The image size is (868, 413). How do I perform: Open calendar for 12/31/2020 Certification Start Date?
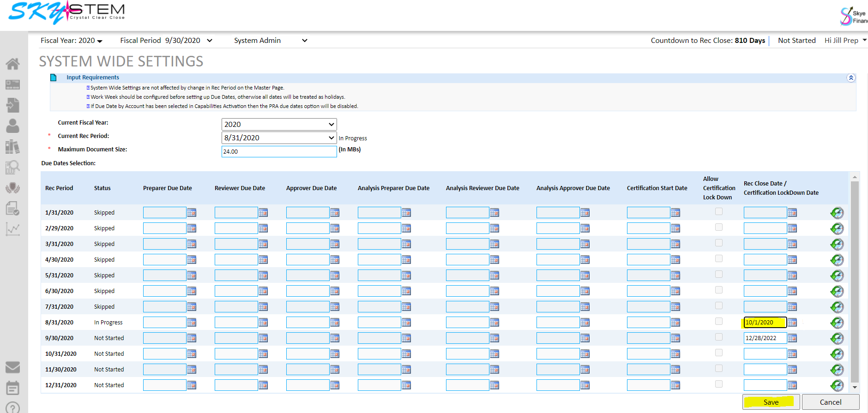point(675,385)
